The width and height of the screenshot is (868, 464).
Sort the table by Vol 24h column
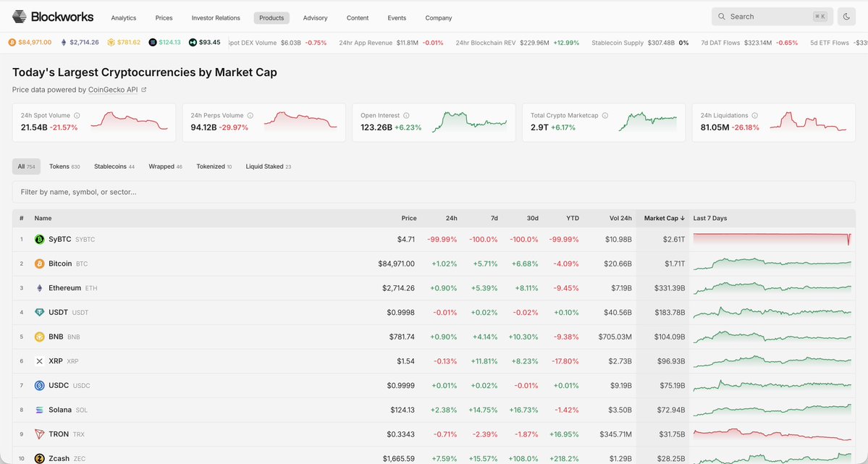coord(620,218)
